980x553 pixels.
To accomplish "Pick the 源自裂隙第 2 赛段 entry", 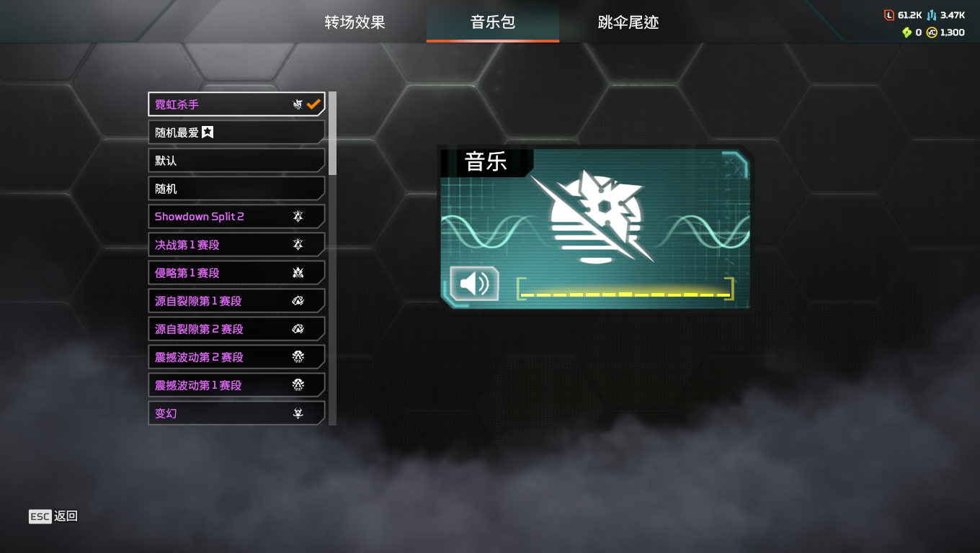I will tap(237, 329).
